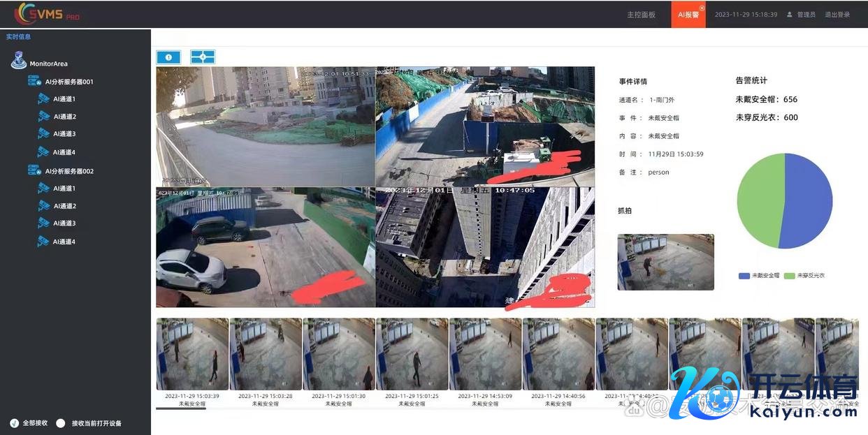Viewport: 868px width, 435px height.
Task: Click 退出登录 to log out
Action: click(837, 15)
